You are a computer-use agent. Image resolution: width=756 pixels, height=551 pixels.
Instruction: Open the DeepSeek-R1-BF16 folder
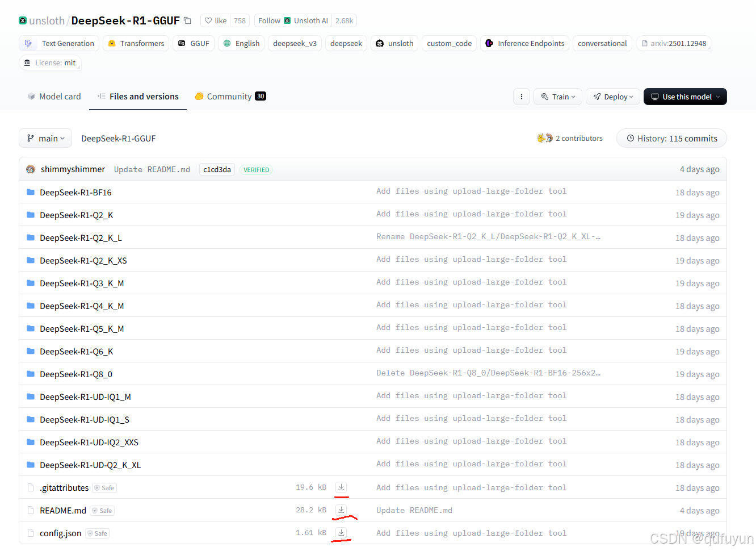[x=75, y=193]
